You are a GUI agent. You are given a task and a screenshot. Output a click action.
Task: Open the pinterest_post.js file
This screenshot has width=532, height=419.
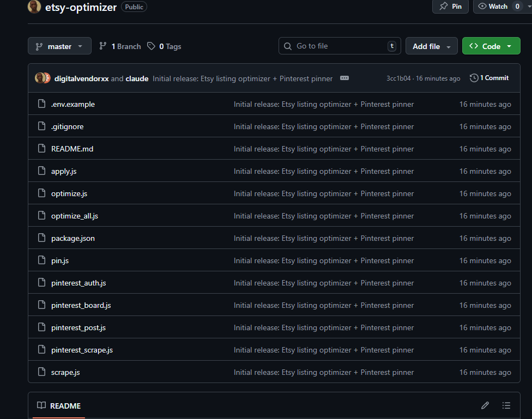tap(78, 328)
